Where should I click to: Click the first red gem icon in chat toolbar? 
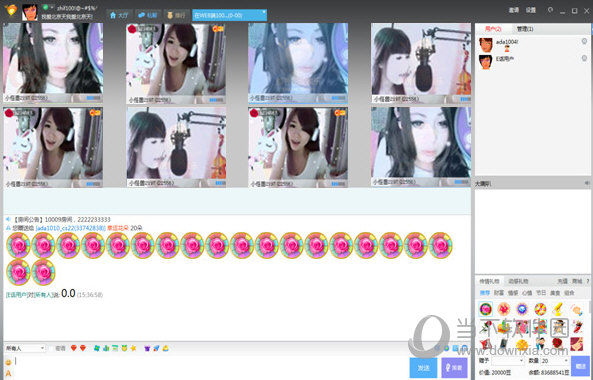[74, 348]
